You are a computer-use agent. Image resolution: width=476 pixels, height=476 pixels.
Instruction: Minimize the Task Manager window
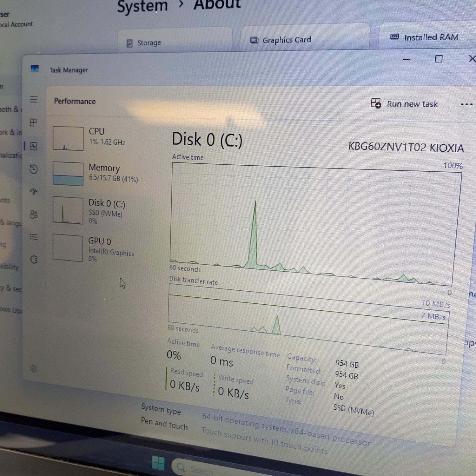click(406, 59)
